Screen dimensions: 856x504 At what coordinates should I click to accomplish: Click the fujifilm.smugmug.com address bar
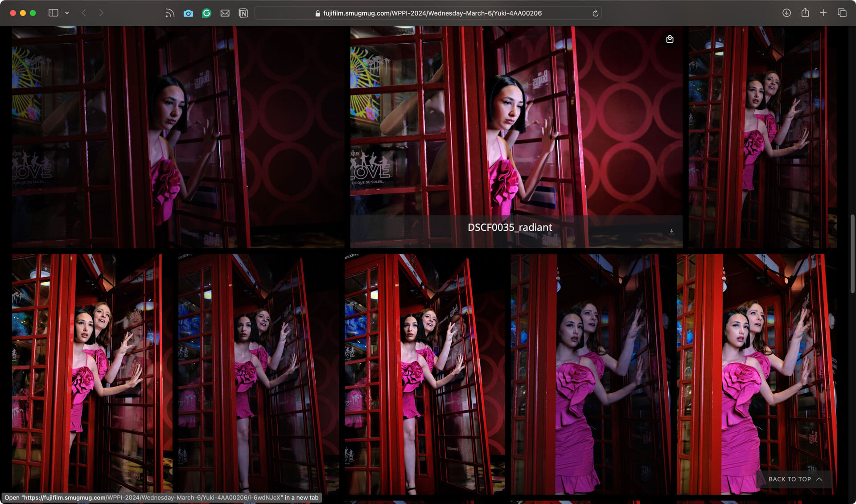pos(428,13)
